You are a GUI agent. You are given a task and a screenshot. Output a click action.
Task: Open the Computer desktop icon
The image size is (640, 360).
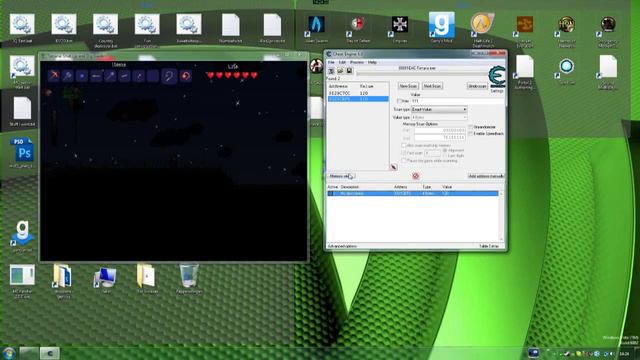tap(106, 279)
